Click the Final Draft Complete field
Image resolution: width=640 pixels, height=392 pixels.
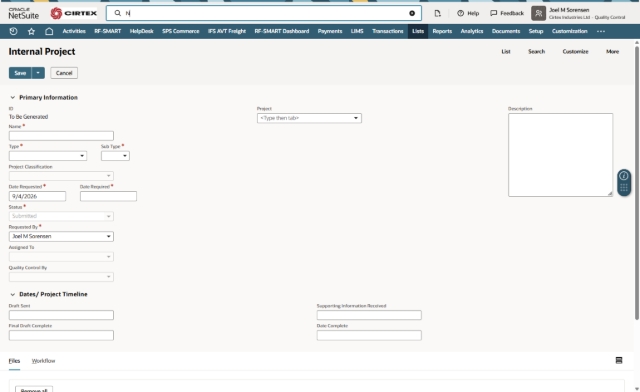click(x=61, y=335)
